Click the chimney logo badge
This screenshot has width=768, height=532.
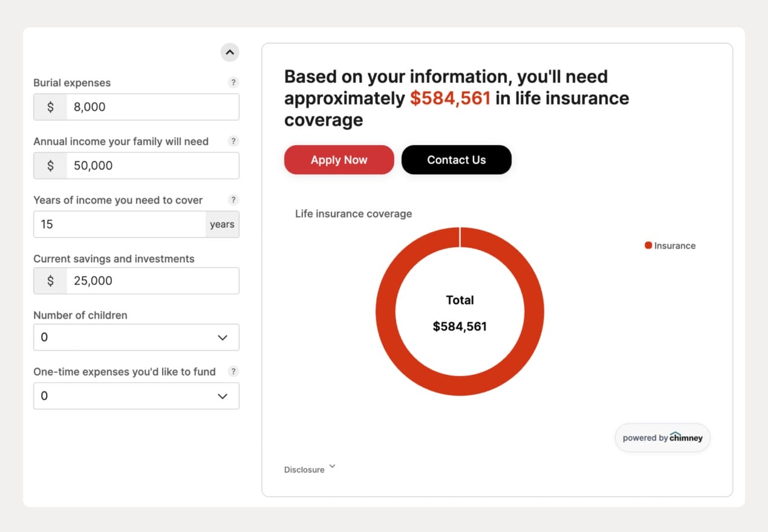coord(663,438)
